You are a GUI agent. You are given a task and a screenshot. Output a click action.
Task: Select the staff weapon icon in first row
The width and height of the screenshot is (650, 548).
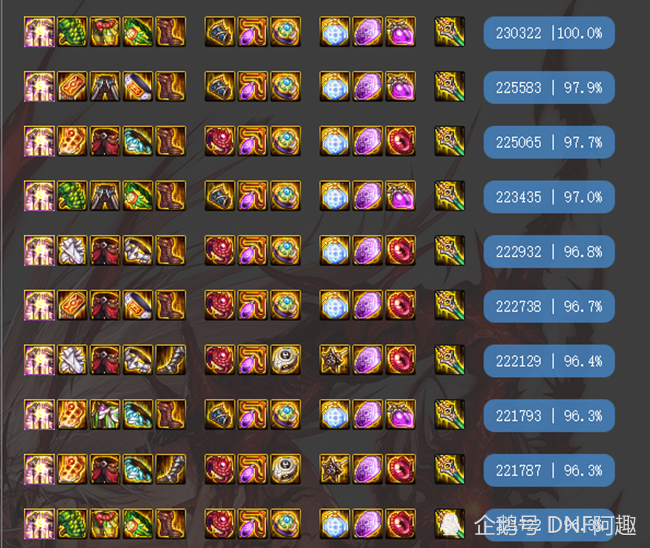click(450, 32)
